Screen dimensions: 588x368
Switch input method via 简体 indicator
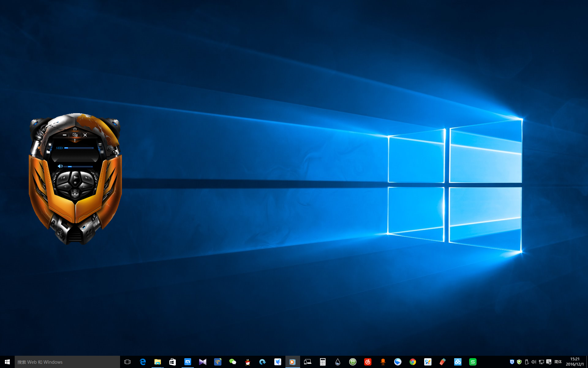tap(558, 362)
